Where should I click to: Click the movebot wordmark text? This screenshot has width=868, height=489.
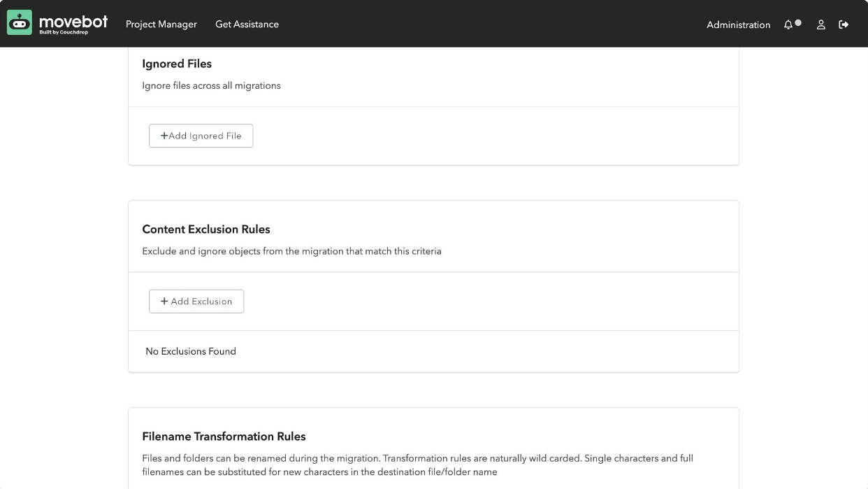[x=73, y=22]
